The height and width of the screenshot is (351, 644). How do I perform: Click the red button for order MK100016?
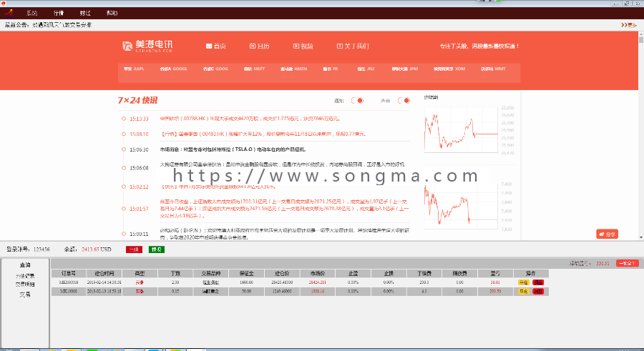click(x=538, y=282)
